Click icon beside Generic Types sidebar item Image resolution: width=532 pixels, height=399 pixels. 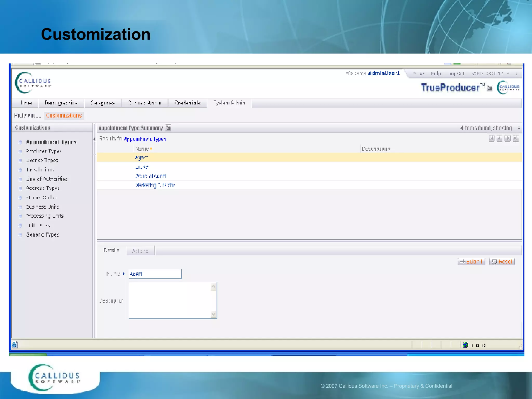click(20, 235)
